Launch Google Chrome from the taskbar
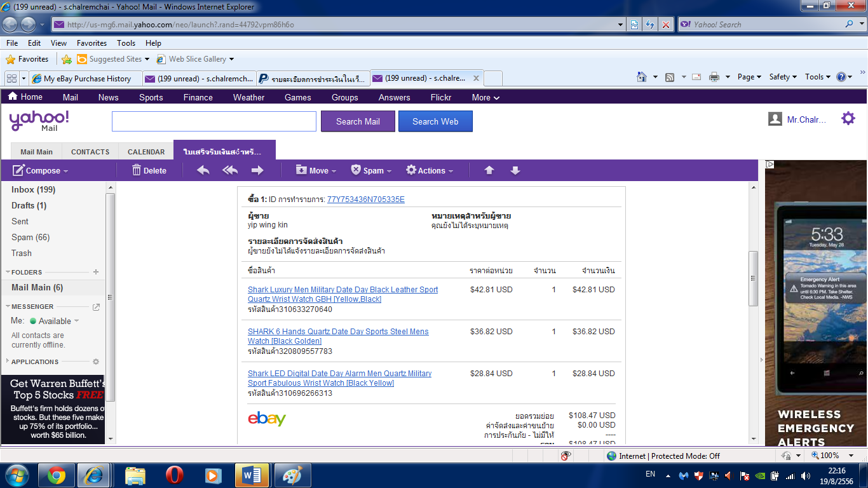Image resolution: width=868 pixels, height=488 pixels. point(57,475)
